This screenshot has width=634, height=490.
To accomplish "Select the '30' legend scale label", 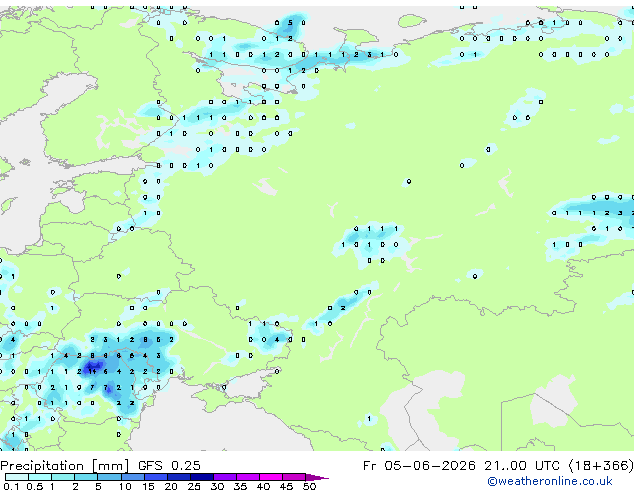I will 218,486.
